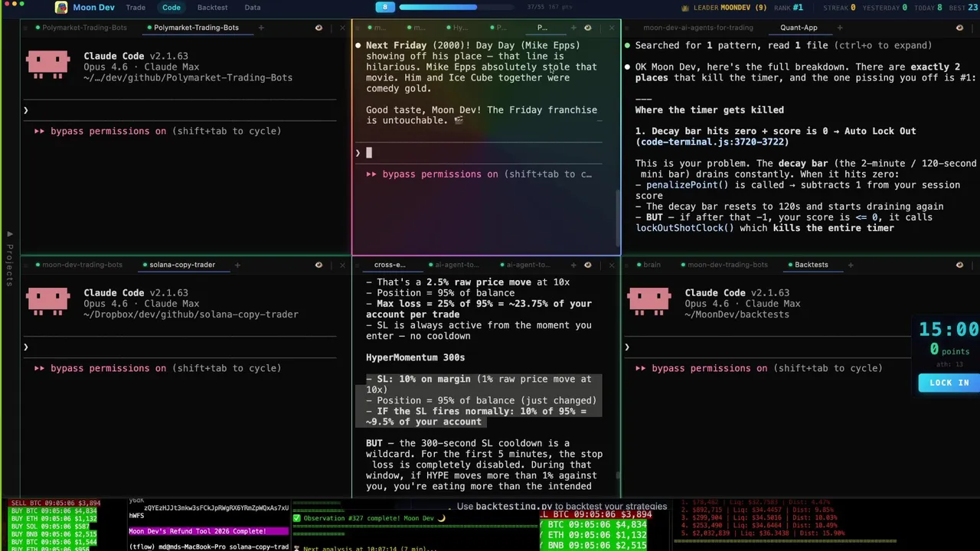
Task: Select moon-dev-trading-bots tab in bottom left pane
Action: pos(78,265)
